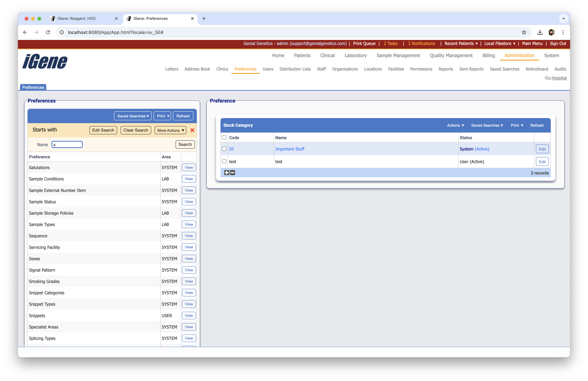Click the profile avatar icon
Screen dimensions: 588x381
coord(552,32)
